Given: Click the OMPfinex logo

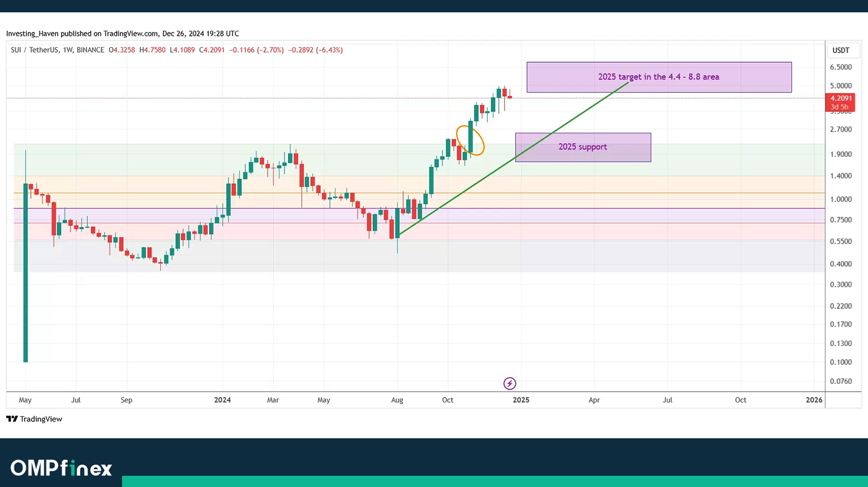Looking at the screenshot, I should [x=61, y=468].
